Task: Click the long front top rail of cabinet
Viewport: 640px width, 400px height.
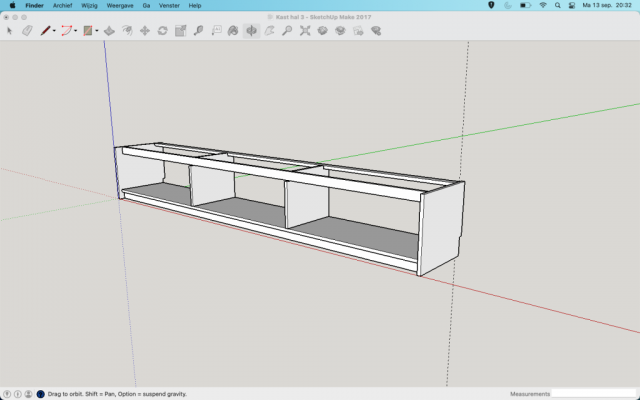Action: [271, 173]
